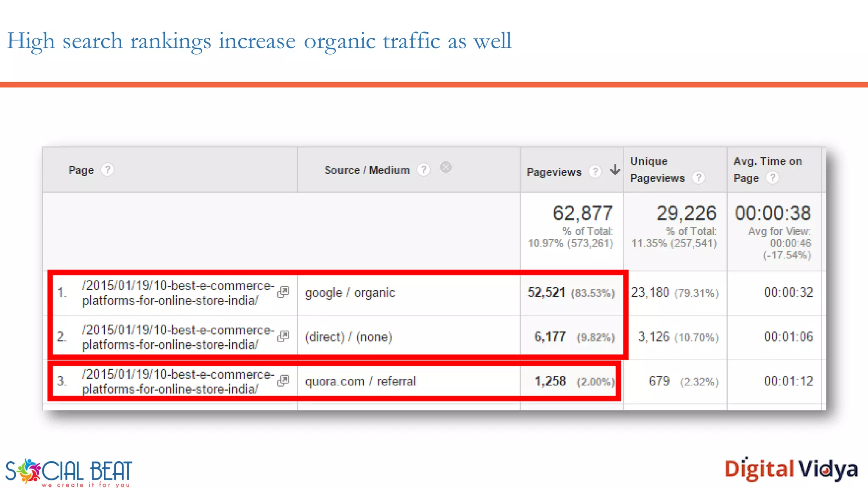
Task: Click the 3,126 unique pageviews value
Action: tap(654, 337)
